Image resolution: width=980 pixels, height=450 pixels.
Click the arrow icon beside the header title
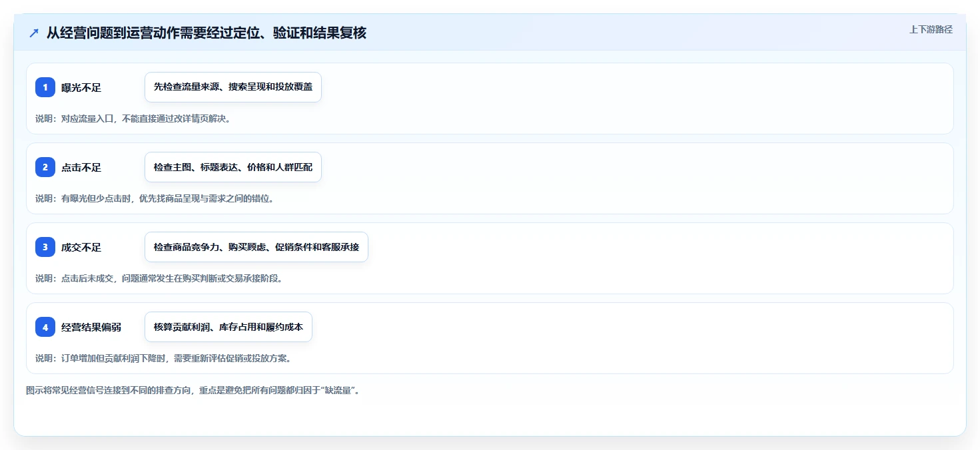pyautogui.click(x=34, y=33)
